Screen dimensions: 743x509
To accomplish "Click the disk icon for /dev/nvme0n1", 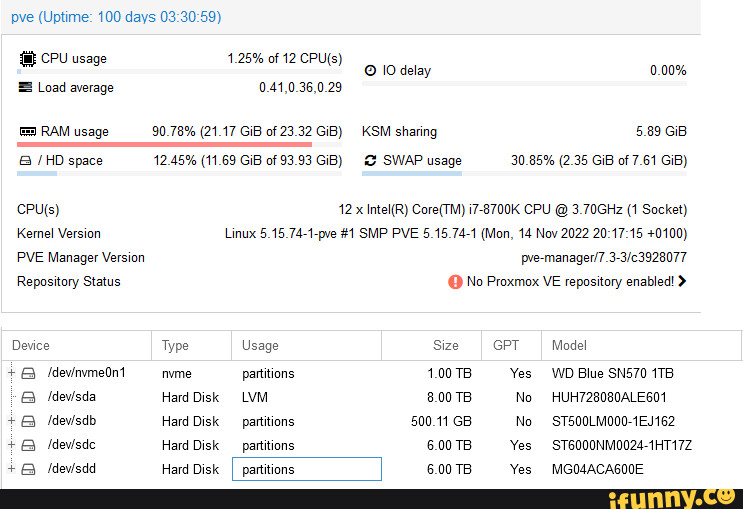I will point(28,373).
